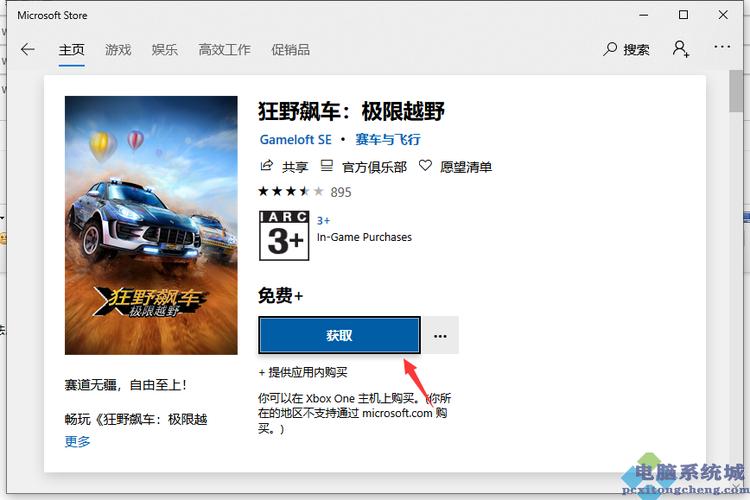Switch to the 游戏 tab

click(118, 50)
